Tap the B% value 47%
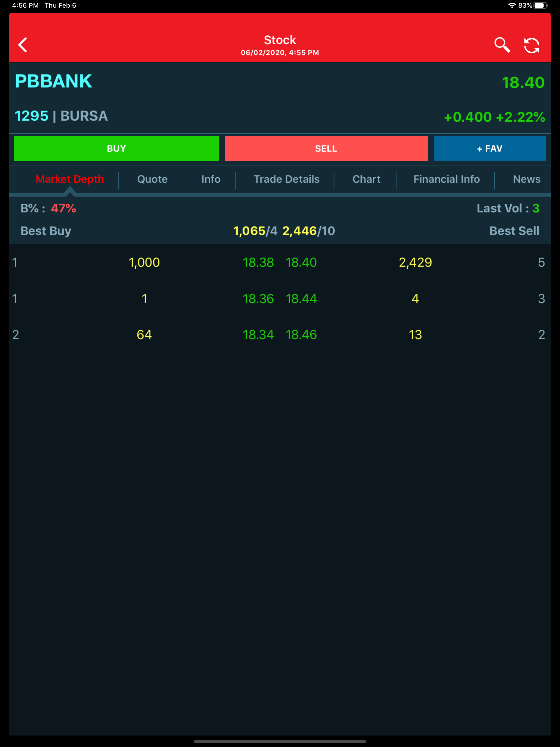This screenshot has width=560, height=747. tap(63, 208)
